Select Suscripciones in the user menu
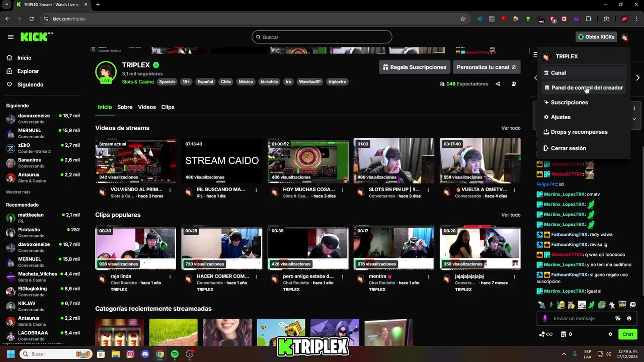This screenshot has height=362, width=644. pyautogui.click(x=584, y=102)
